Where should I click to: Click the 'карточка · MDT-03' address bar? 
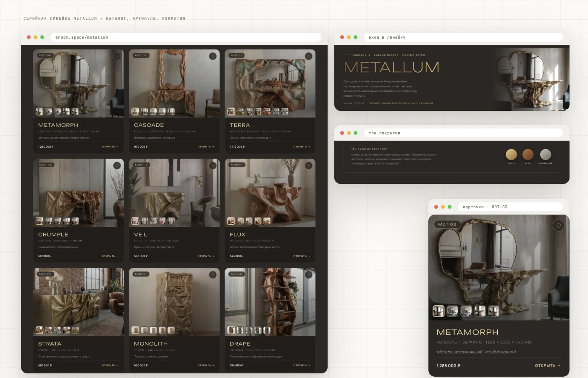510,207
